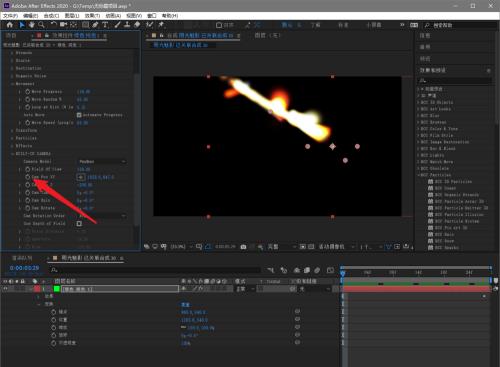Click the motion blur enable icon in timeline header
This screenshot has height=367, width=500.
[x=317, y=270]
